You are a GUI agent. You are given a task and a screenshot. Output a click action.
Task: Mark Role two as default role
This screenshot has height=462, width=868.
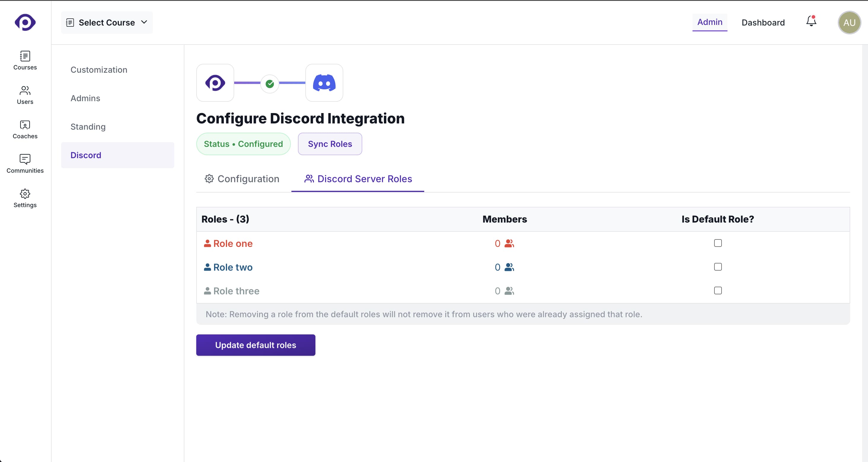tap(718, 267)
